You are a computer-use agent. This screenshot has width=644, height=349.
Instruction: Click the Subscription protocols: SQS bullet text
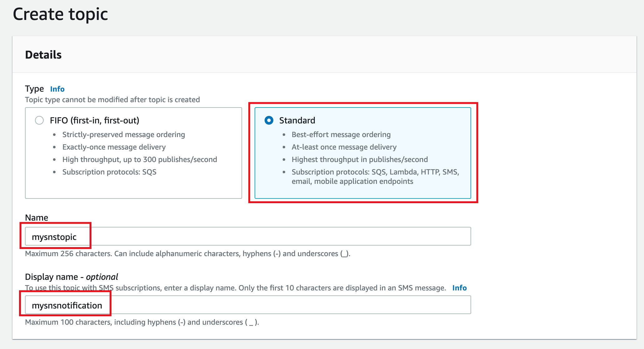click(110, 172)
